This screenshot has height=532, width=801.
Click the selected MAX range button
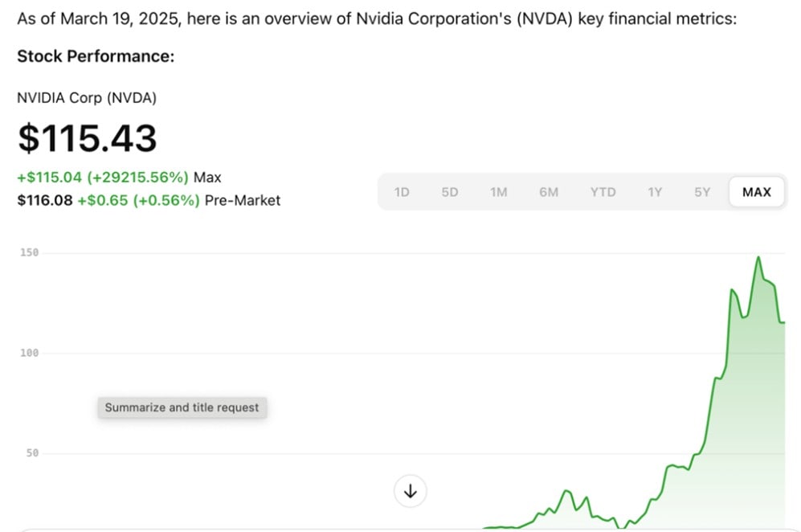point(756,192)
